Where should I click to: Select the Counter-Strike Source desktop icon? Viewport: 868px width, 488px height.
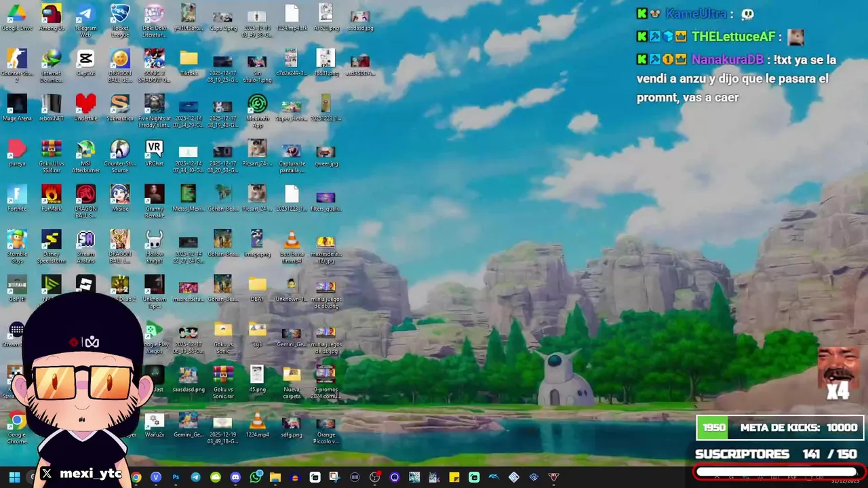coord(120,157)
